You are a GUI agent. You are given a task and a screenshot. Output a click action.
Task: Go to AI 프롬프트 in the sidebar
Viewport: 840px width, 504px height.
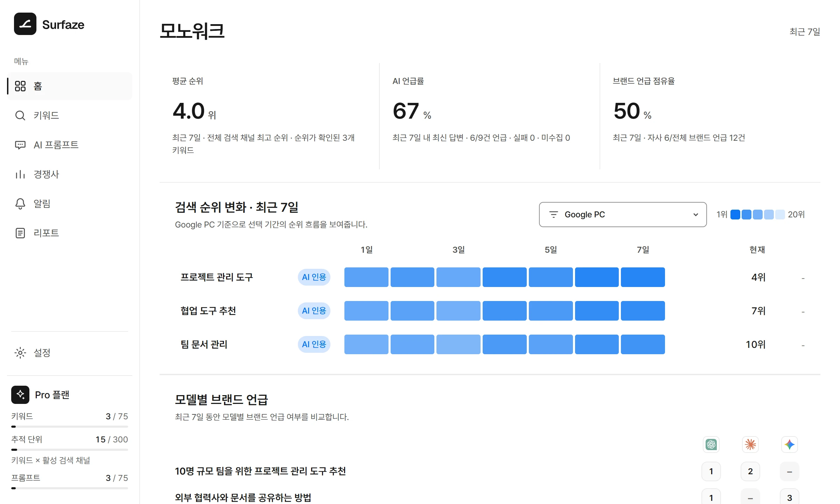click(x=70, y=145)
